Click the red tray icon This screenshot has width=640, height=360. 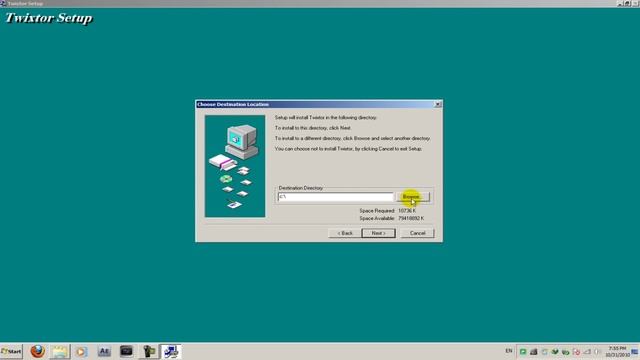576,351
